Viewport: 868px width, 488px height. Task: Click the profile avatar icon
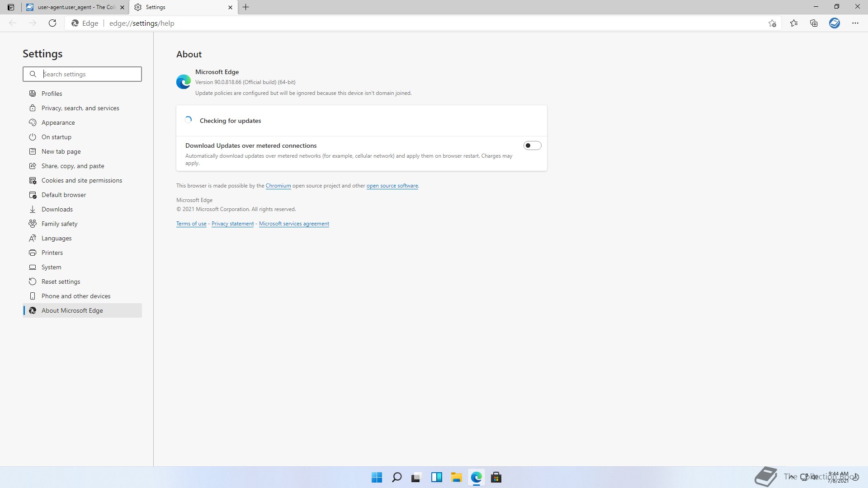point(834,23)
